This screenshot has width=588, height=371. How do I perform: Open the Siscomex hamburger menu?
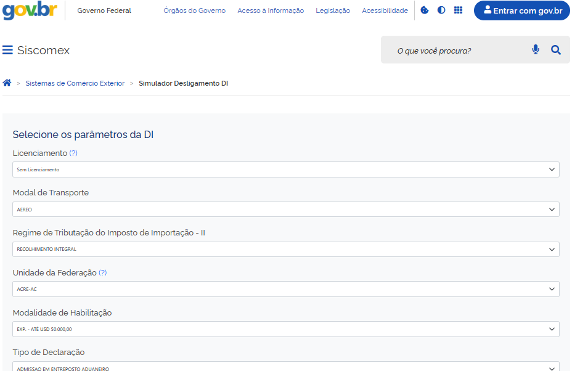pos(8,51)
